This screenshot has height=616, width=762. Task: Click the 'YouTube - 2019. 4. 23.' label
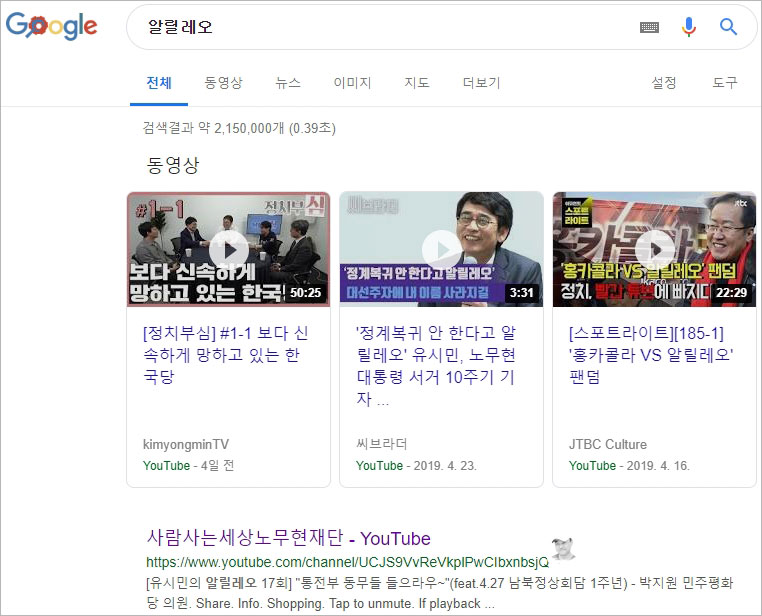[x=416, y=465]
